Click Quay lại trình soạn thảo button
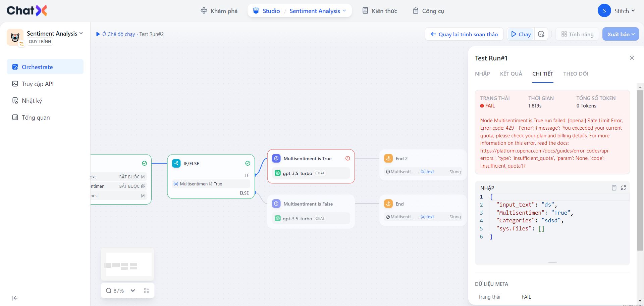The height and width of the screenshot is (306, 644). click(x=464, y=34)
